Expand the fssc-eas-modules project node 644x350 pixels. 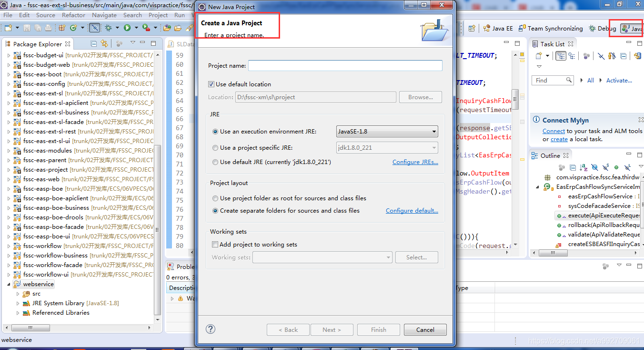coord(9,150)
